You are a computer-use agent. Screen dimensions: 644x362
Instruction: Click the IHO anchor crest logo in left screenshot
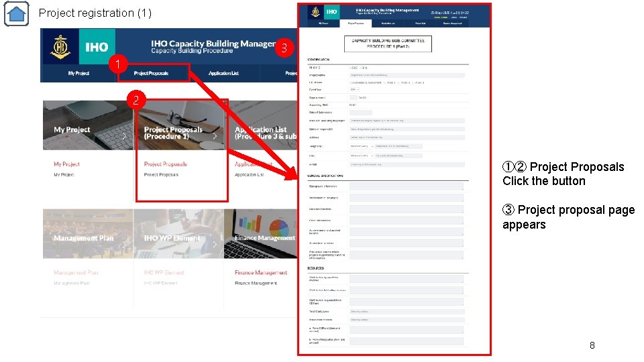[x=60, y=46]
